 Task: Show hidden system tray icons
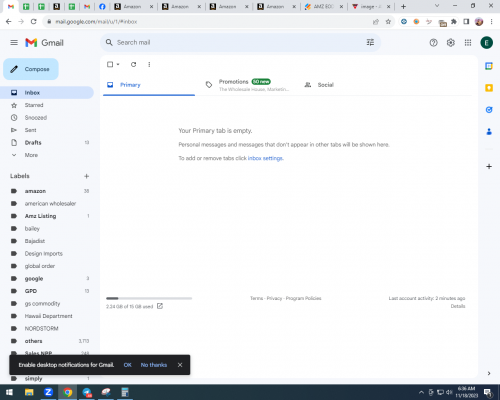pyautogui.click(x=421, y=392)
